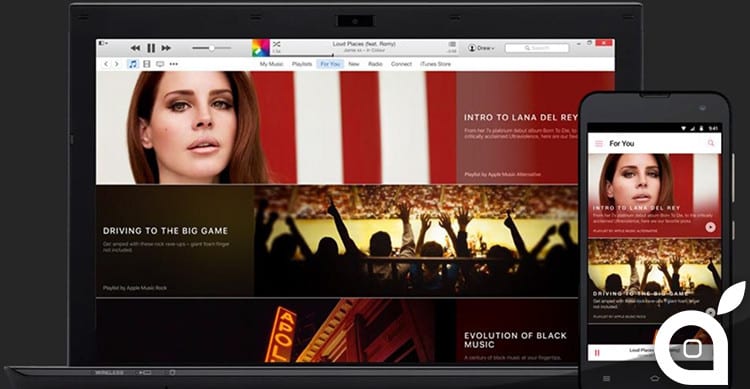Viewport: 750px width, 389px height.
Task: Select the Music library icon
Action: tap(133, 64)
